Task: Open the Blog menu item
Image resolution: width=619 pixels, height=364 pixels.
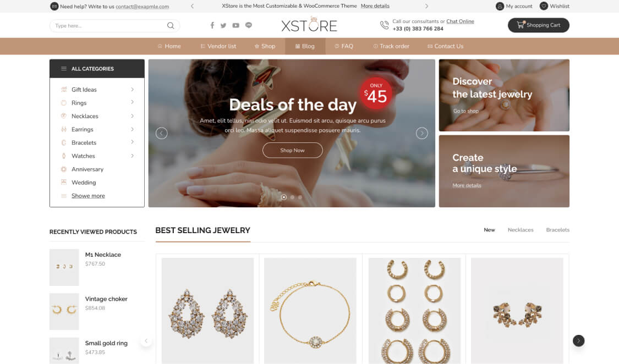Action: [x=305, y=46]
